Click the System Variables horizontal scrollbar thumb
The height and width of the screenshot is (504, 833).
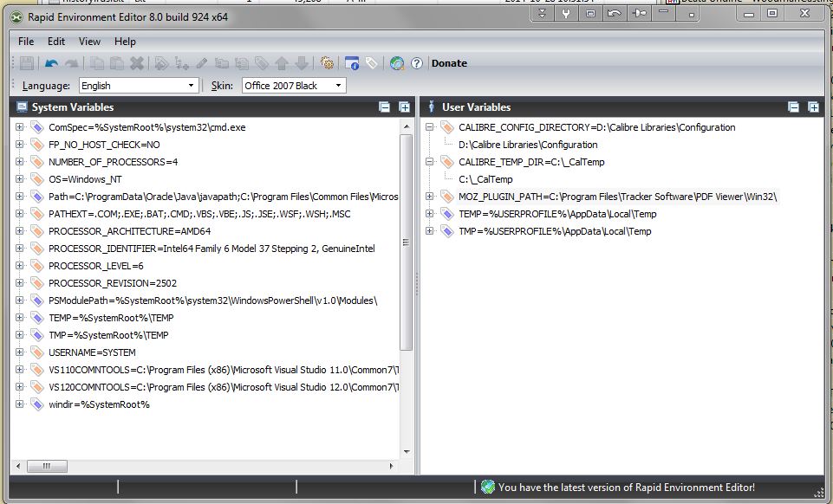(47, 467)
